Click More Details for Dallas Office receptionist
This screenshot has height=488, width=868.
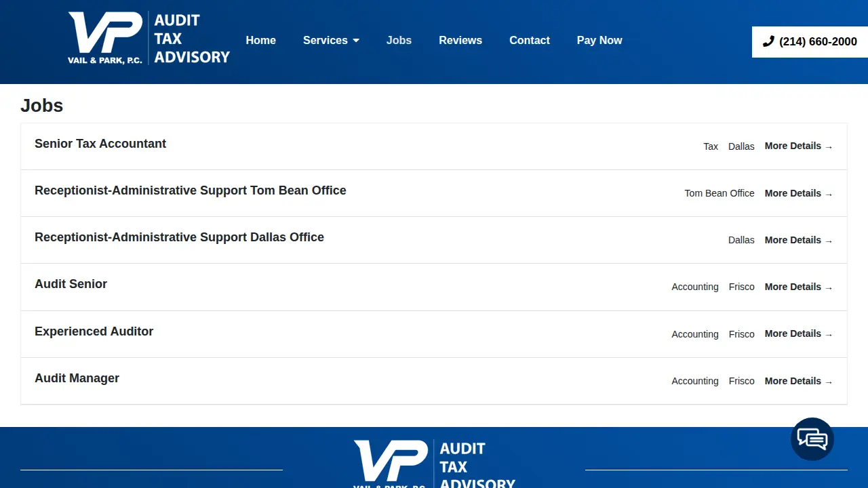coord(799,240)
